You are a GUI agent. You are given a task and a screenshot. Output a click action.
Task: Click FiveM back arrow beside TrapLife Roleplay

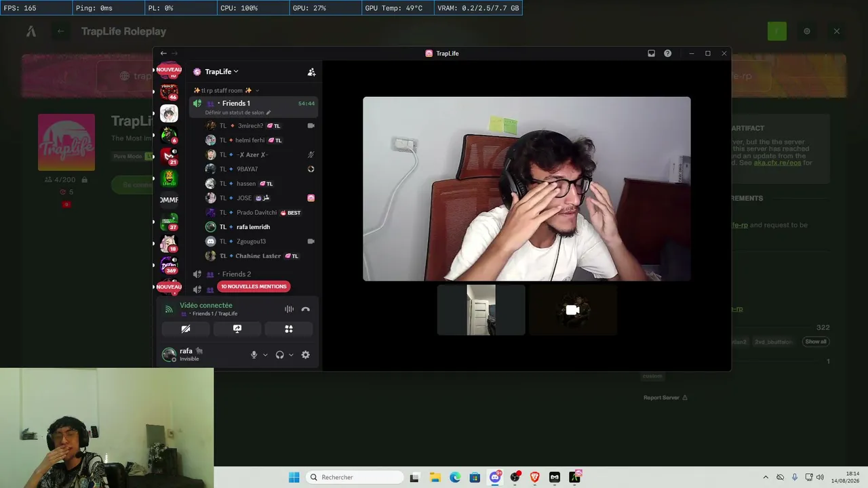60,31
